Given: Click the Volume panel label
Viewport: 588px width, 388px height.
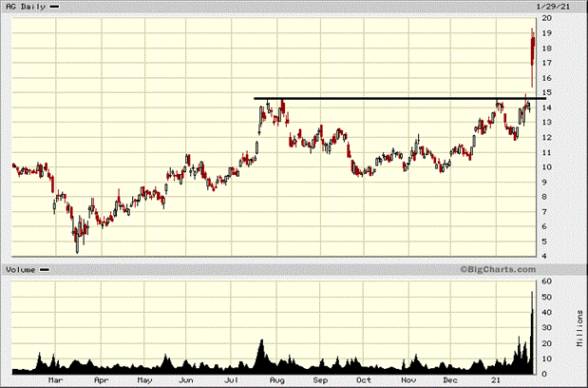Looking at the screenshot, I should point(21,270).
